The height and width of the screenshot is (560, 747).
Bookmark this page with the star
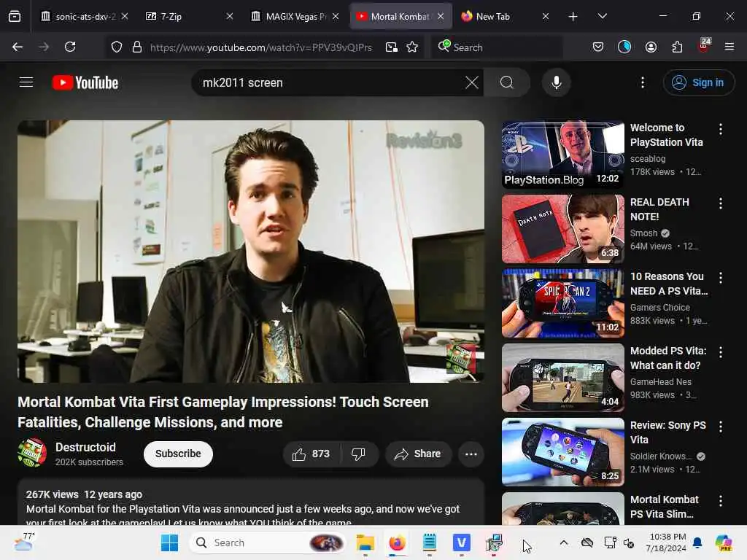(412, 47)
